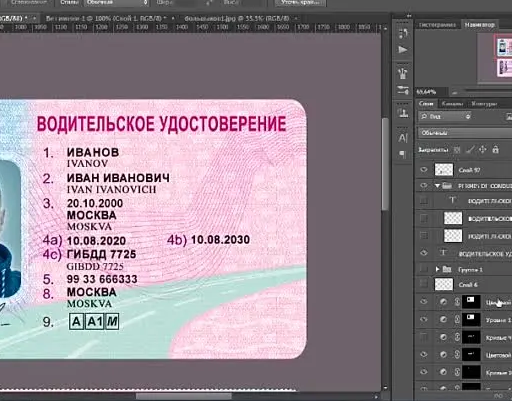Toggle lock transparent pixels
Viewport: 512px width, 401px height.
pos(457,150)
